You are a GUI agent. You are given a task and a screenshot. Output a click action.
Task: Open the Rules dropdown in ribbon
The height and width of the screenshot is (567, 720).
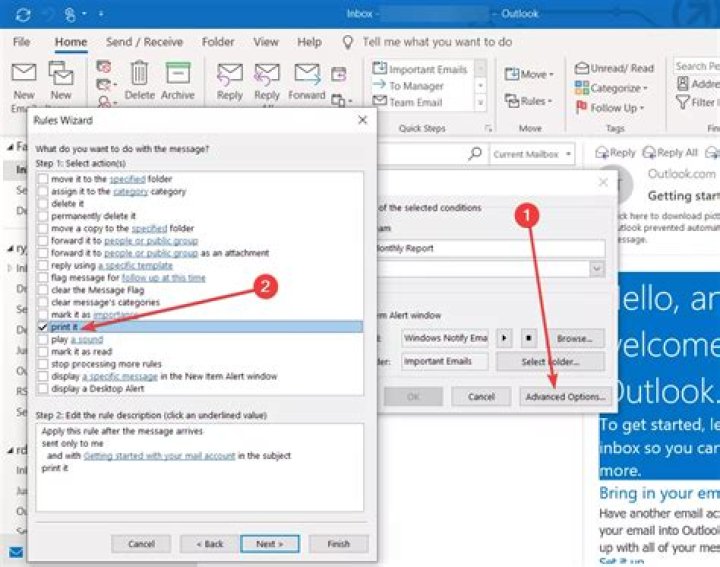(531, 101)
